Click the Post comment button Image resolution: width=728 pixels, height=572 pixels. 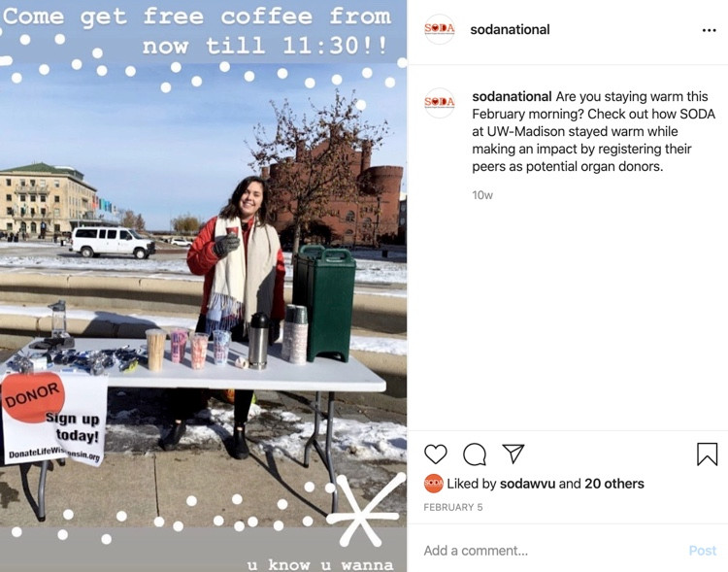(703, 551)
